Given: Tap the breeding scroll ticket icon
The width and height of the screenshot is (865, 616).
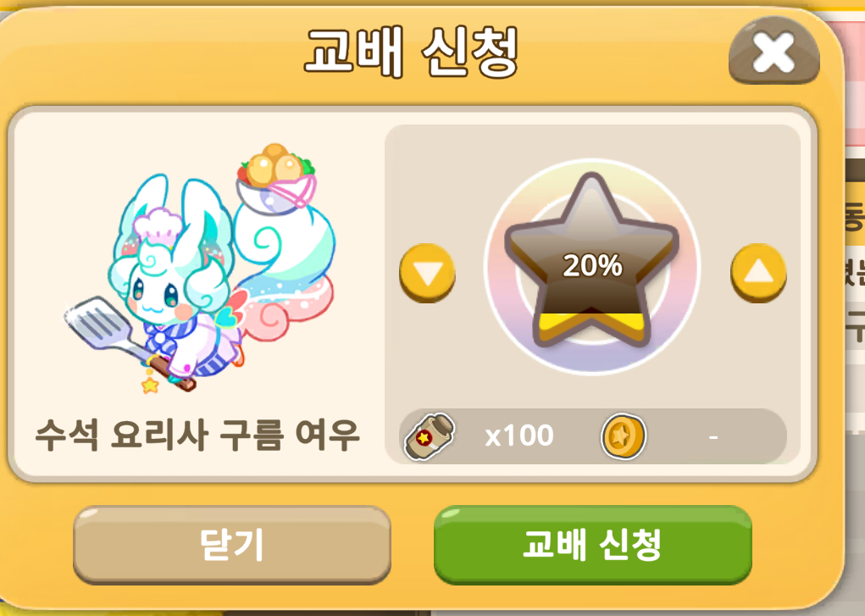Looking at the screenshot, I should click(430, 436).
